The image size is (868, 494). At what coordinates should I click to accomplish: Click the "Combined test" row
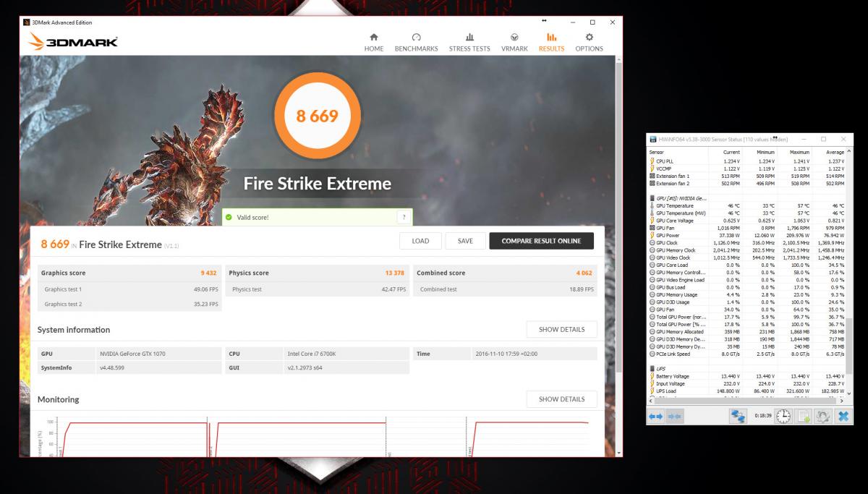(x=505, y=289)
